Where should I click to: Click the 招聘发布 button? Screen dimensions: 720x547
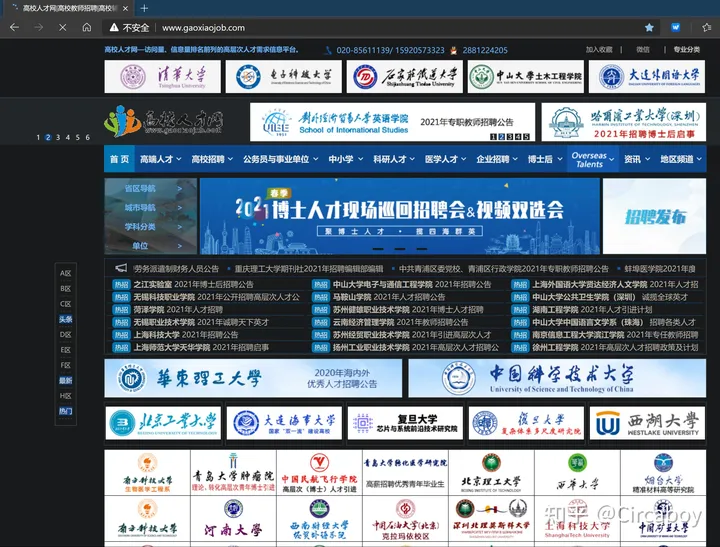click(x=654, y=216)
